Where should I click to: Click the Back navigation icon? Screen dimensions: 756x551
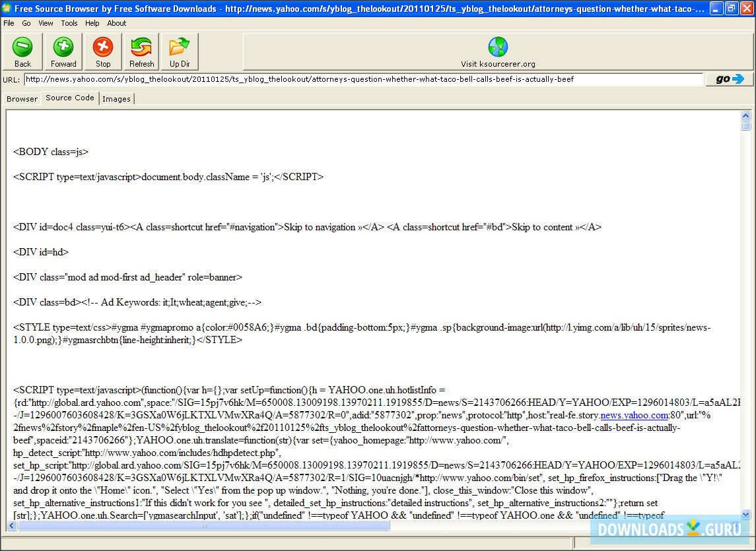22,46
